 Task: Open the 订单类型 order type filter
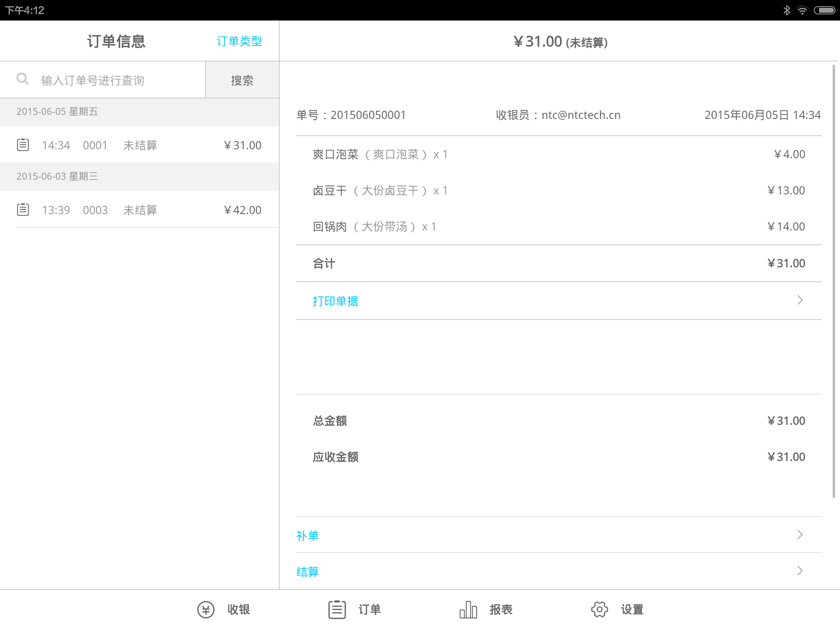point(240,41)
